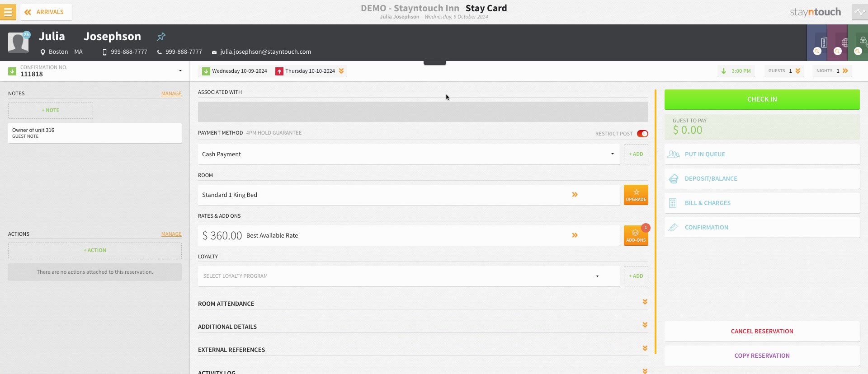Open the Cash Payment method dropdown
The image size is (868, 374).
pos(409,154)
